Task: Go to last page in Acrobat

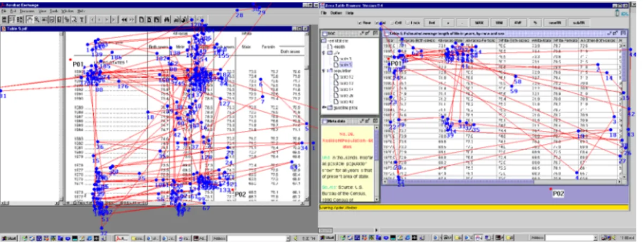Action: (113, 20)
